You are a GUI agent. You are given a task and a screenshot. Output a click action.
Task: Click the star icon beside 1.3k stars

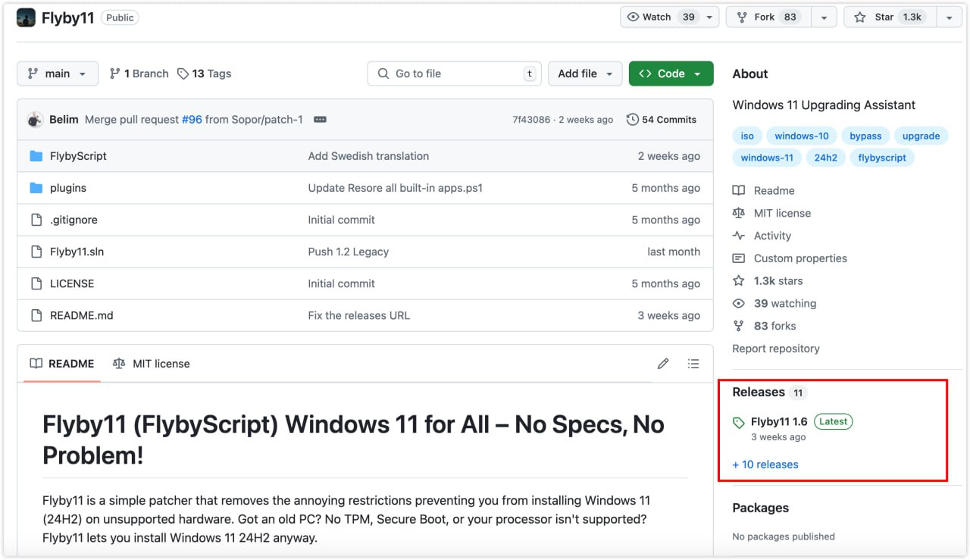739,281
